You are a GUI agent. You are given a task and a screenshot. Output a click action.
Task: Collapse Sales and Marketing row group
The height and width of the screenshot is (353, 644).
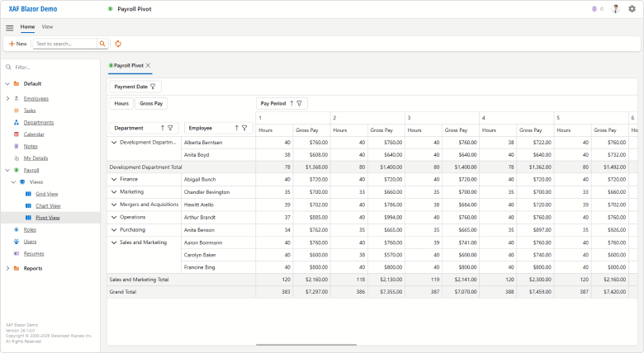pyautogui.click(x=114, y=242)
